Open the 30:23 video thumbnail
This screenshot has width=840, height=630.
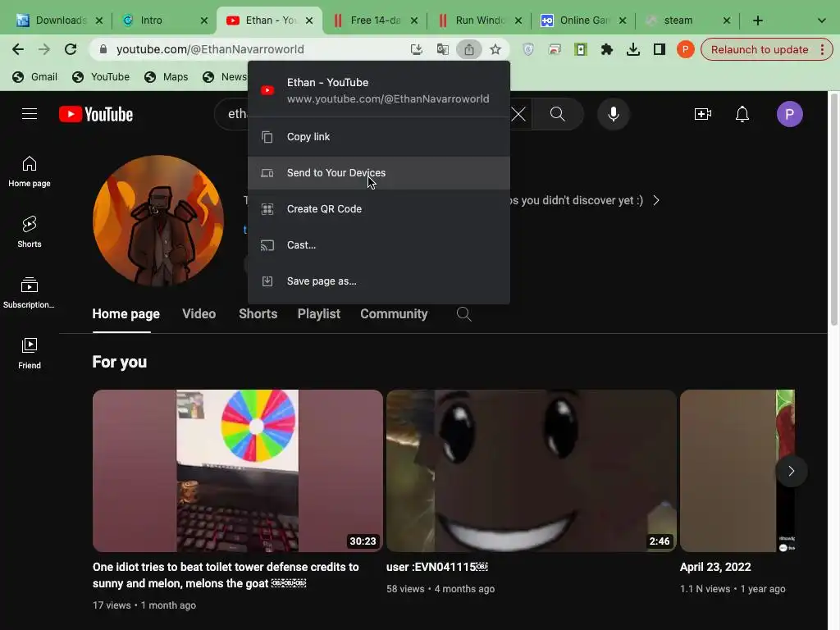tap(237, 470)
